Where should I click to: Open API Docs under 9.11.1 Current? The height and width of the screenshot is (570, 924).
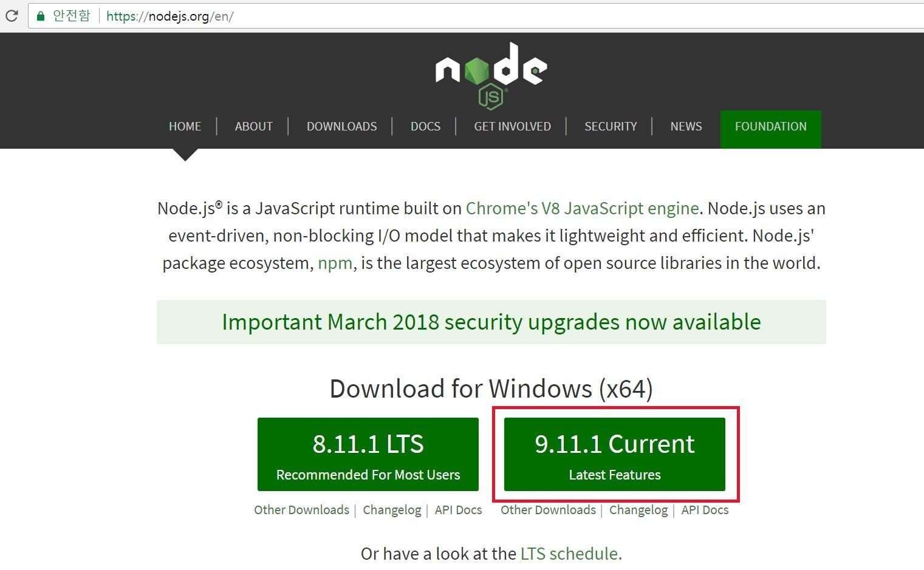705,510
